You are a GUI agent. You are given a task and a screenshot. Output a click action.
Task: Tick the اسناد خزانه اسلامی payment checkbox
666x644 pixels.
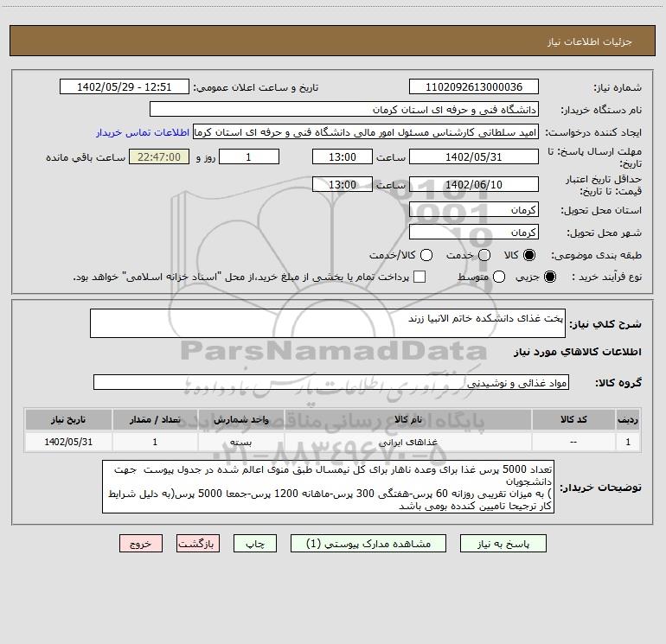tap(419, 277)
